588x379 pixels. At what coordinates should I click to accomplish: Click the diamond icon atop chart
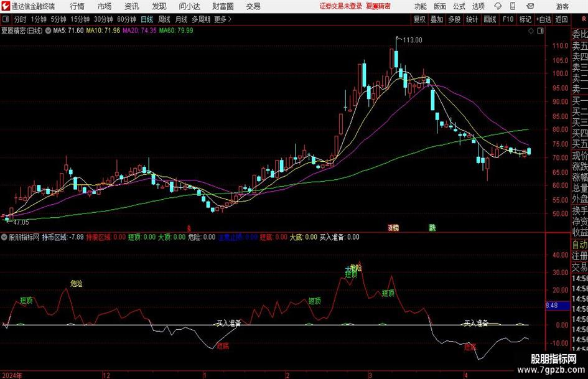(531, 31)
